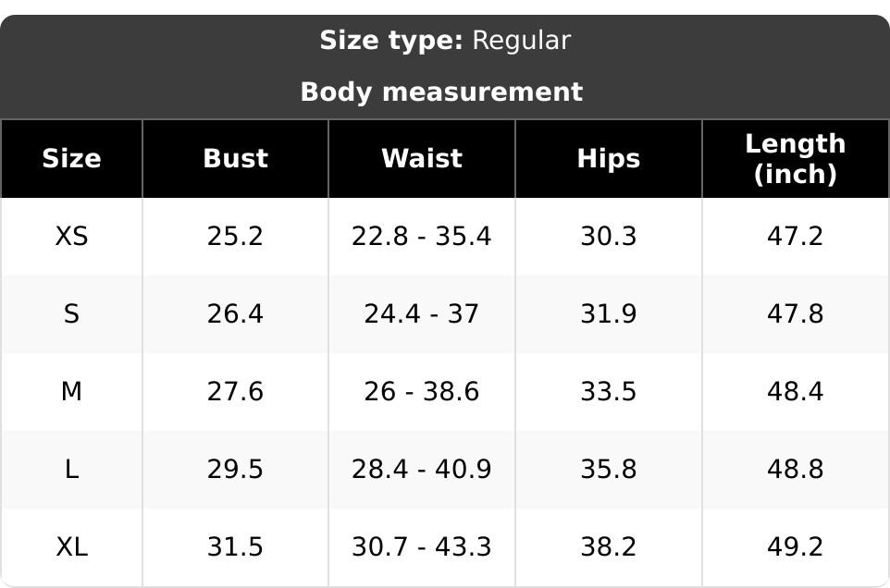Screen dimensions: 890x588
Task: Click hips value 33.5 in M row
Action: 609,391
